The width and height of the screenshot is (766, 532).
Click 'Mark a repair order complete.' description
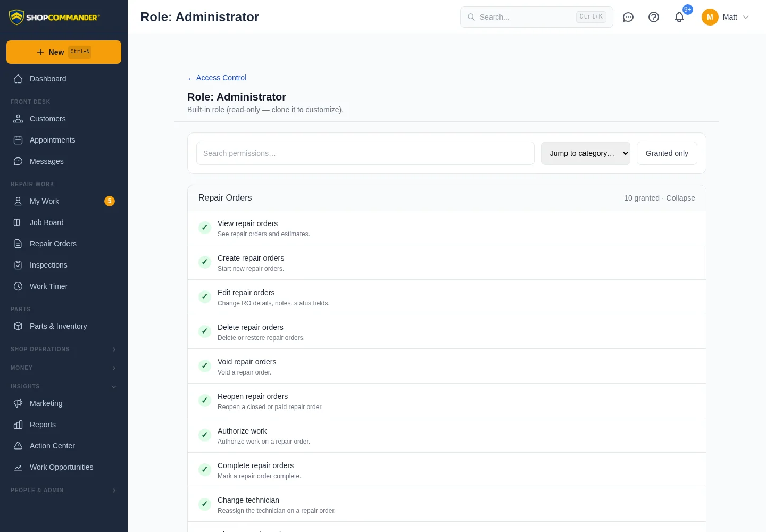(259, 476)
